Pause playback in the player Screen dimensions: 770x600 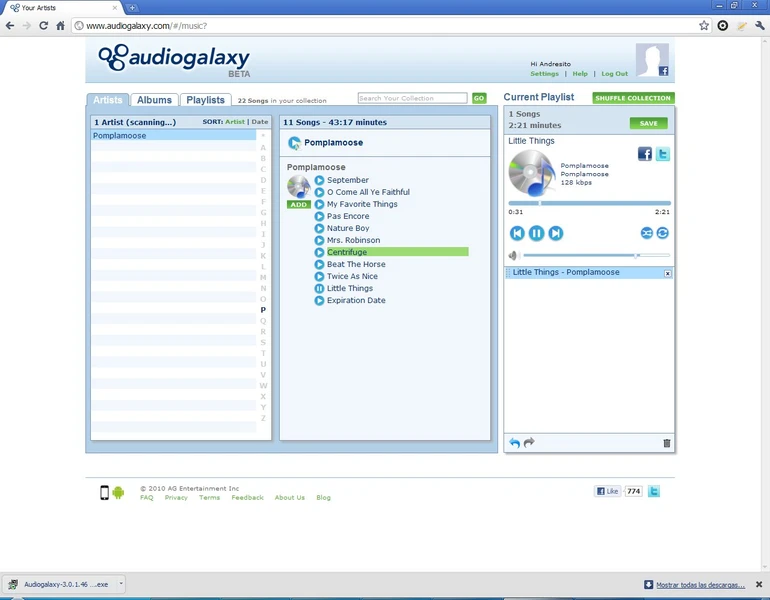536,233
